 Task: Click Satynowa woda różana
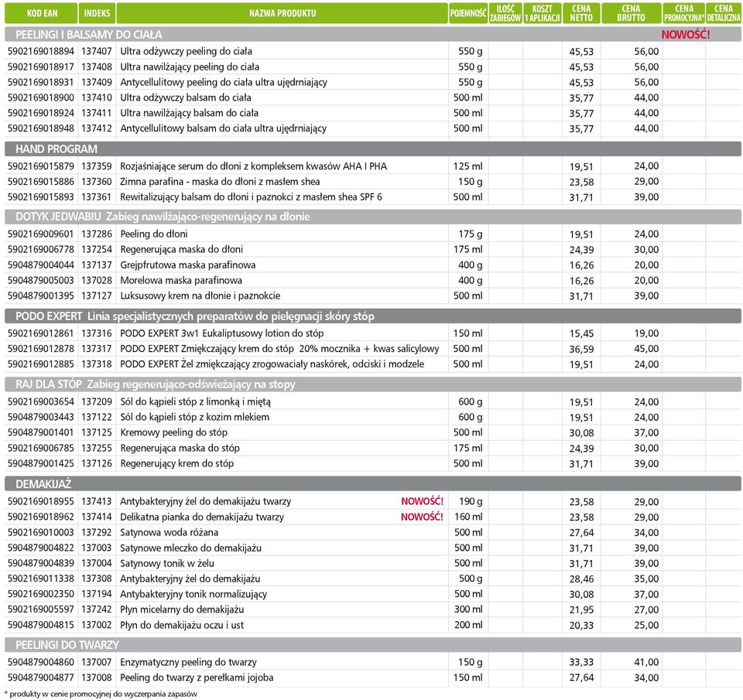[x=169, y=533]
